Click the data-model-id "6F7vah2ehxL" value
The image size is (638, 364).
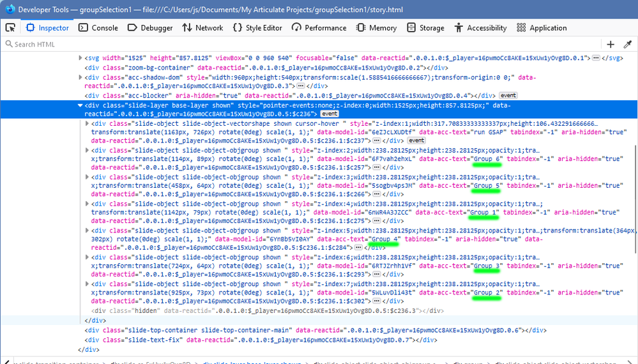coord(392,159)
